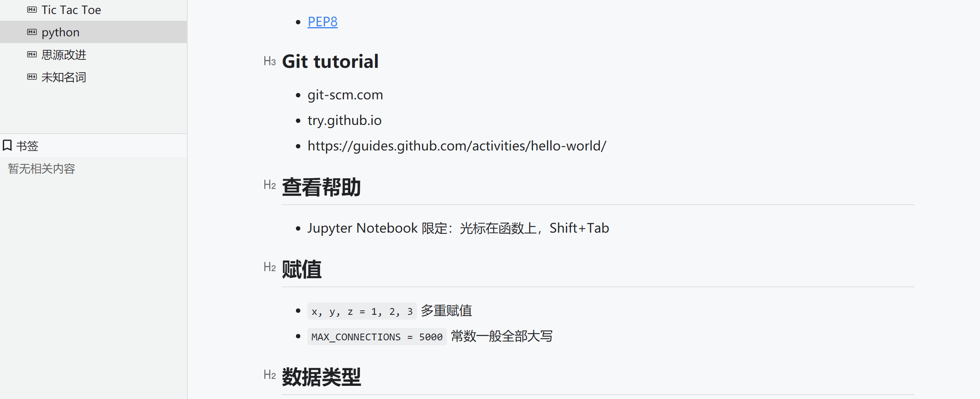Click the H2 marker beside 数据类型
The width and height of the screenshot is (980, 399).
(270, 375)
